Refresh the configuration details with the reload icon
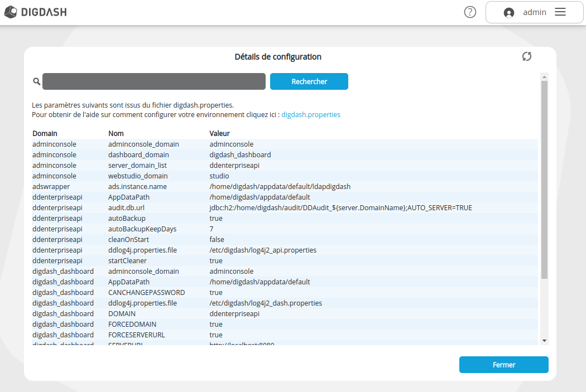 tap(527, 56)
